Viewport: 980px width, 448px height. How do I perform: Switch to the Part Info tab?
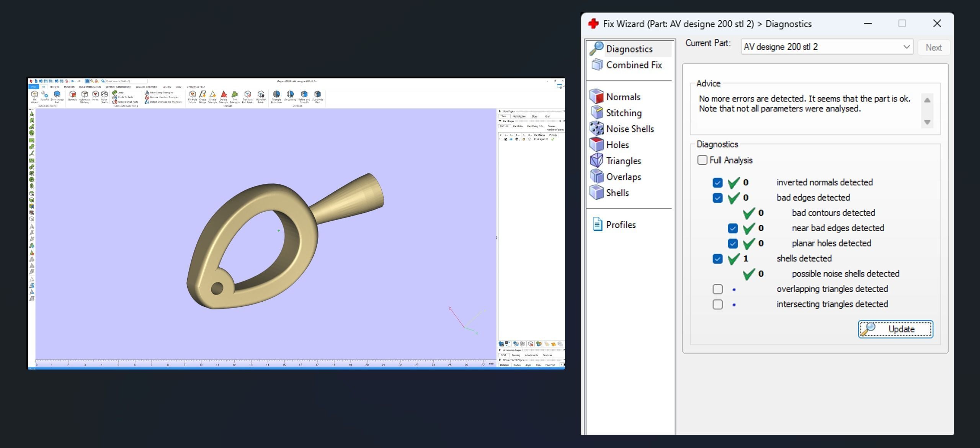[518, 126]
